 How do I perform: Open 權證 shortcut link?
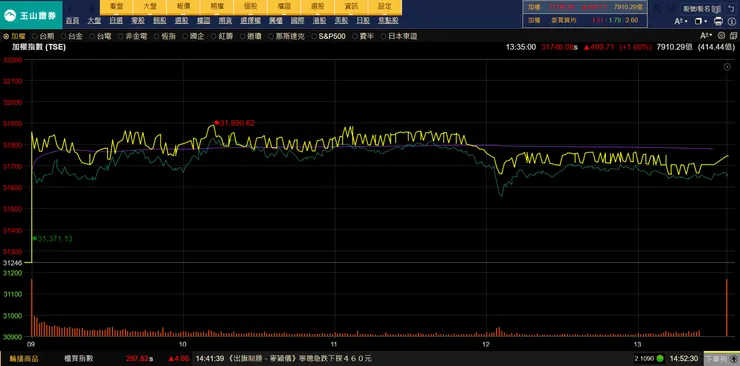203,21
